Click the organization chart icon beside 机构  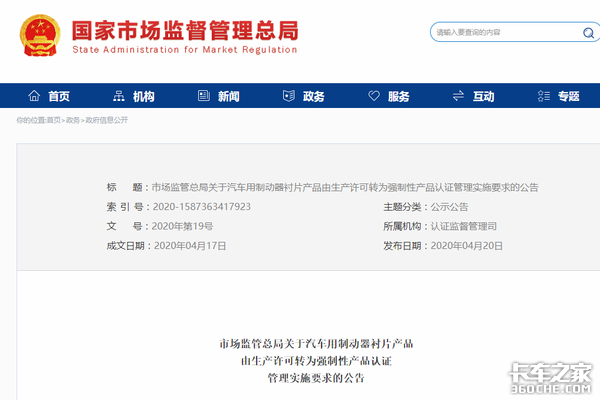tap(119, 97)
